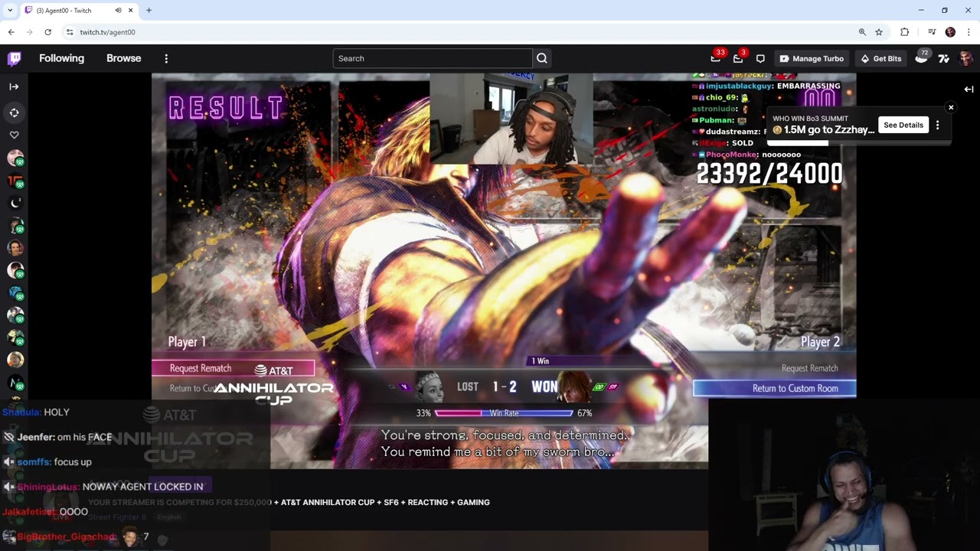Image resolution: width=980 pixels, height=551 pixels.
Task: Click 'Return to Custom Room' in the stream
Action: 774,389
